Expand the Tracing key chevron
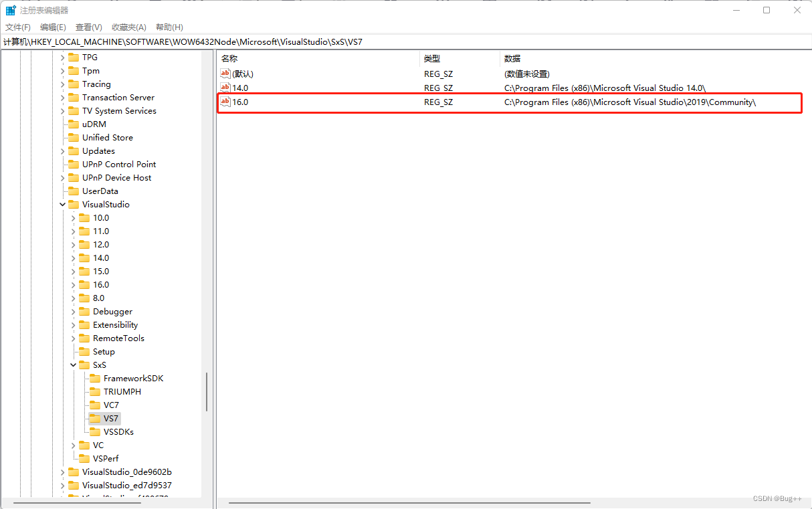This screenshot has height=509, width=812. [63, 84]
